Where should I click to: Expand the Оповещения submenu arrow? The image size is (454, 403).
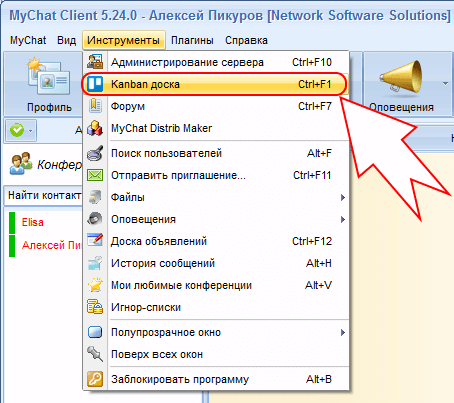click(x=343, y=219)
